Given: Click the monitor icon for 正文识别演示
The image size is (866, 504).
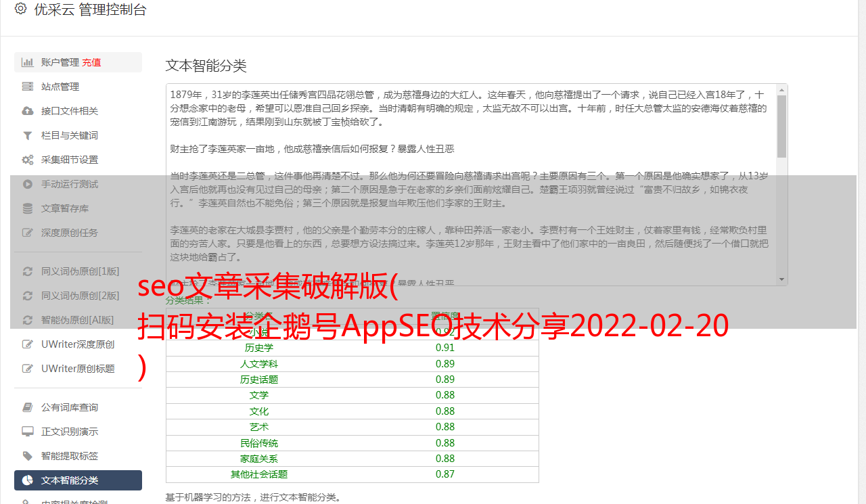Looking at the screenshot, I should [x=28, y=432].
